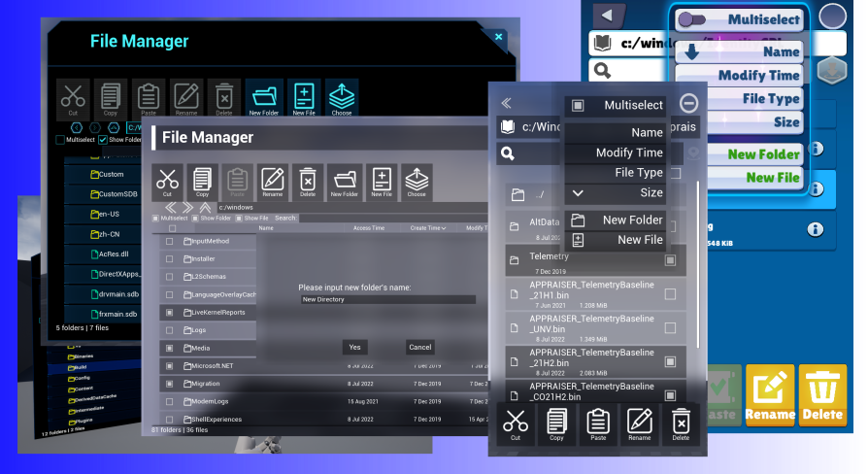
Task: Click Cut icon at bottom of gray mobile panel
Action: point(516,423)
